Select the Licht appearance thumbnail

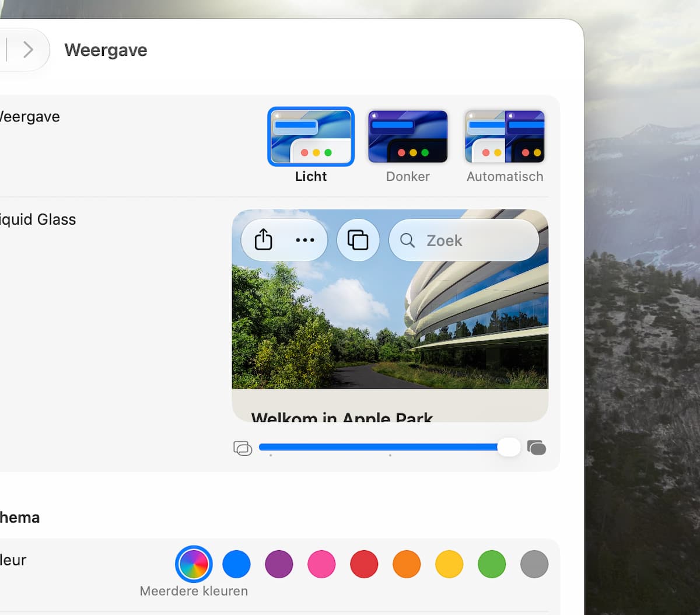tap(311, 137)
